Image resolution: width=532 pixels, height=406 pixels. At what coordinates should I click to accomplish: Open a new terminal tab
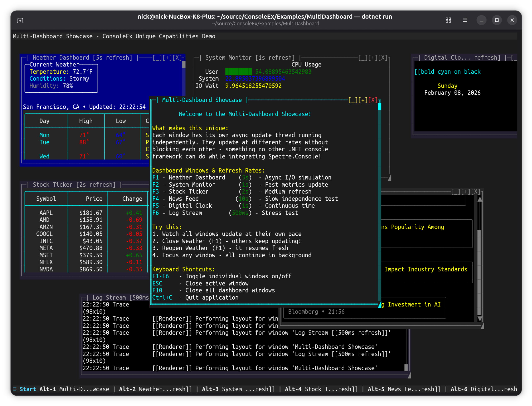click(20, 20)
